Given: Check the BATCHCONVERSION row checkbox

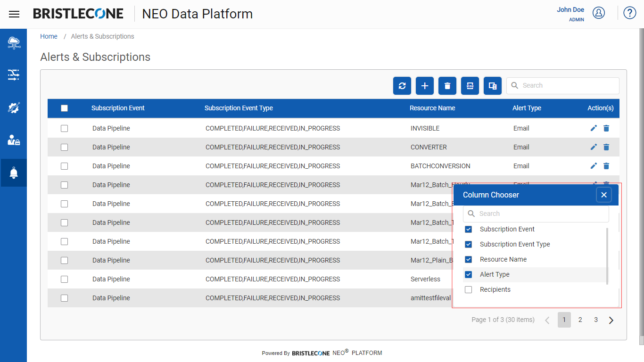Looking at the screenshot, I should (65, 166).
